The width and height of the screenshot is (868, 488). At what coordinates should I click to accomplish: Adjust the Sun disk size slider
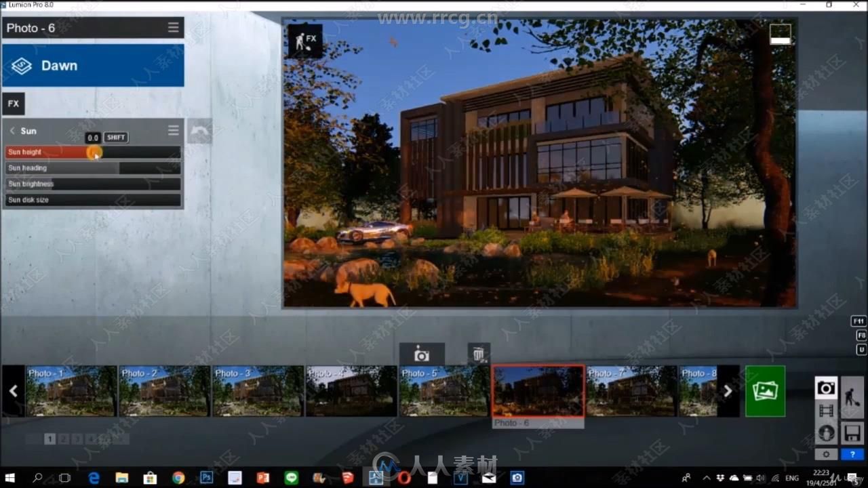pyautogui.click(x=93, y=200)
